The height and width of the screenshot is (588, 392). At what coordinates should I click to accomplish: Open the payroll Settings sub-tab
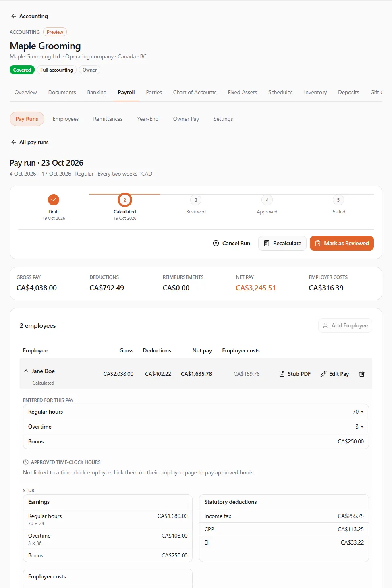pos(223,119)
